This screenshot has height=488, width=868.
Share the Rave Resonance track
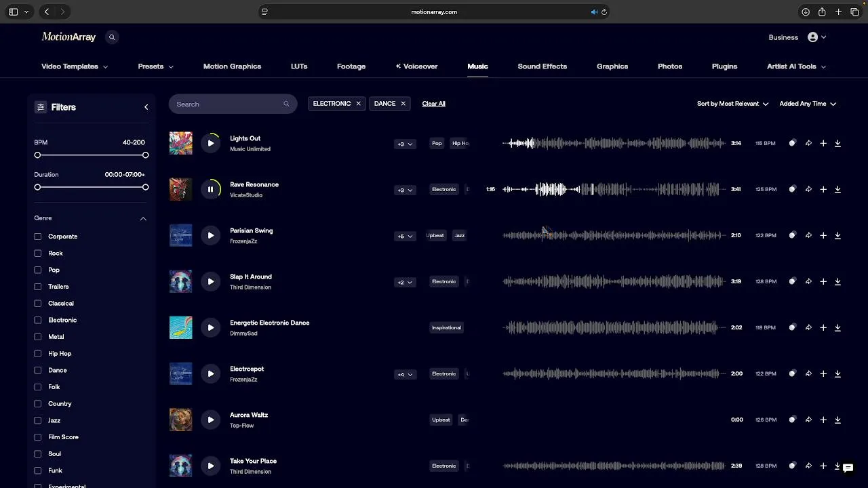(808, 189)
